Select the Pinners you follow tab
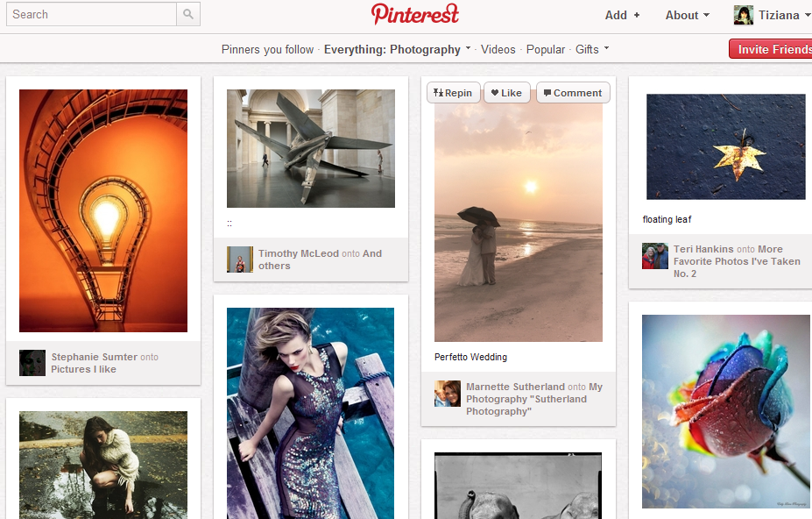 [267, 49]
